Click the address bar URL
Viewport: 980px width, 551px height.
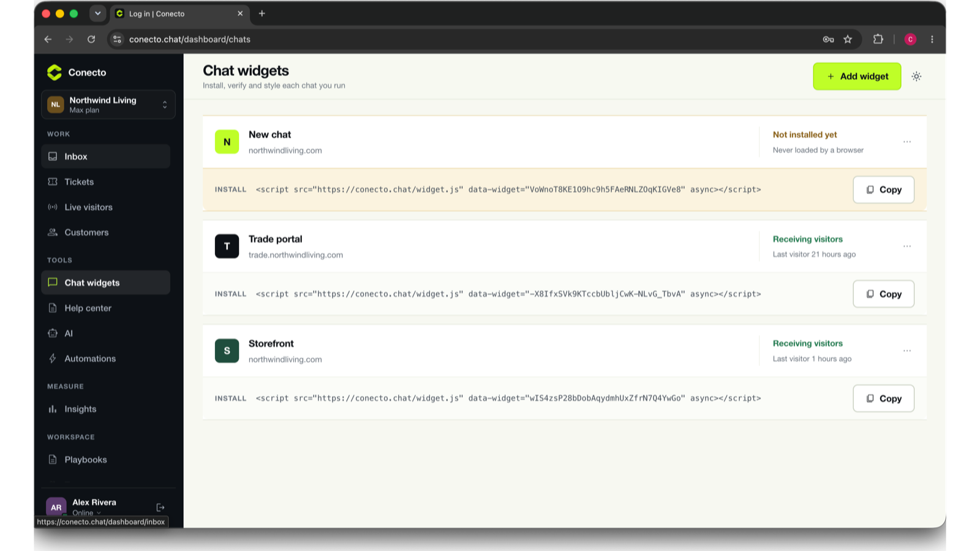[x=190, y=39]
